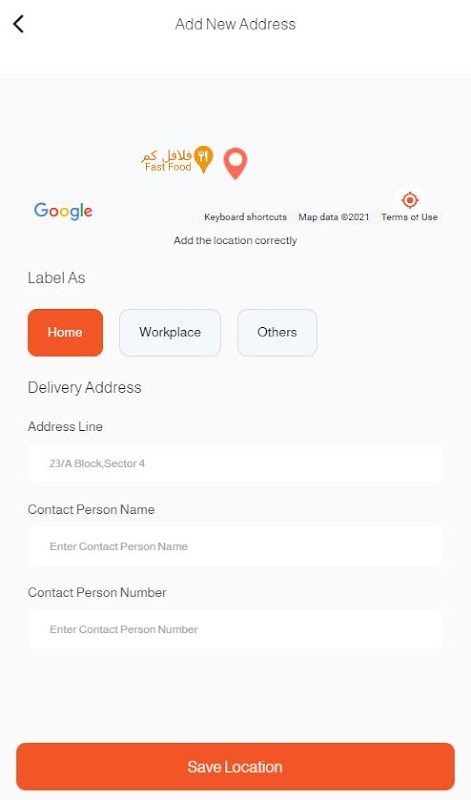Center map with the current location target icon
The image size is (471, 800).
click(x=410, y=200)
